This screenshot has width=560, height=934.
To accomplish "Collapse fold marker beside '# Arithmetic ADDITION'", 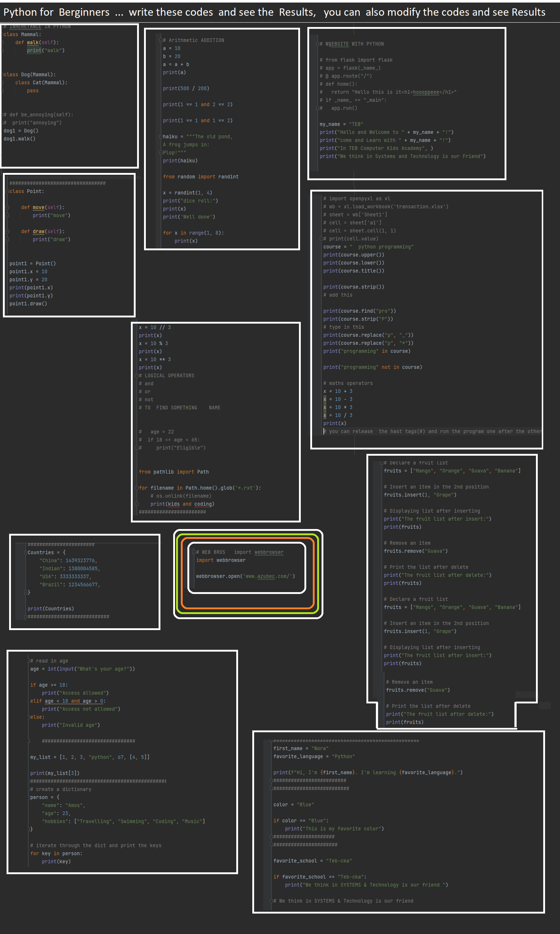I will click(x=160, y=40).
